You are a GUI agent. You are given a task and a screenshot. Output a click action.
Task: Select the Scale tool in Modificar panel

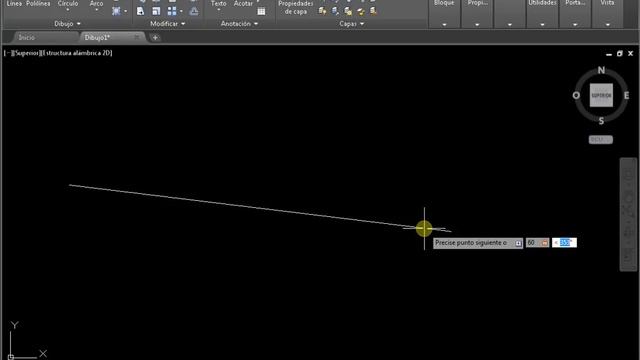156,11
